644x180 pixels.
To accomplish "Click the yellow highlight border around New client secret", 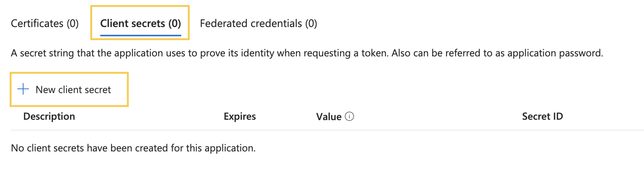I will tap(69, 73).
